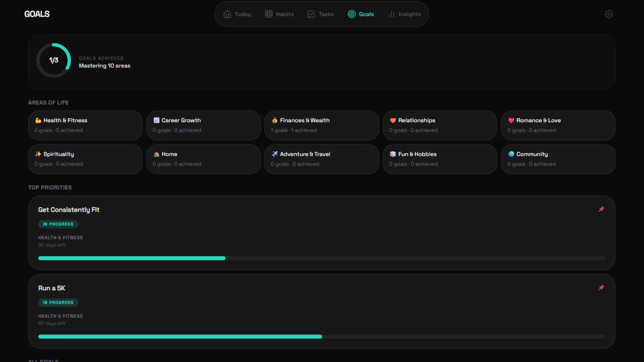The height and width of the screenshot is (362, 644).
Task: Open the Romance & Love area card
Action: tap(558, 125)
